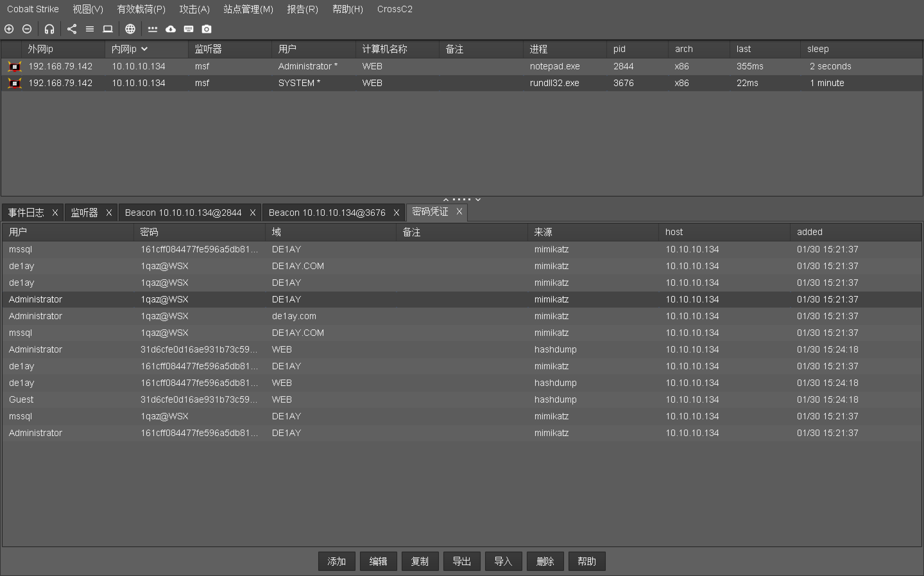
Task: Open keystrokes keyboard icon
Action: [188, 29]
